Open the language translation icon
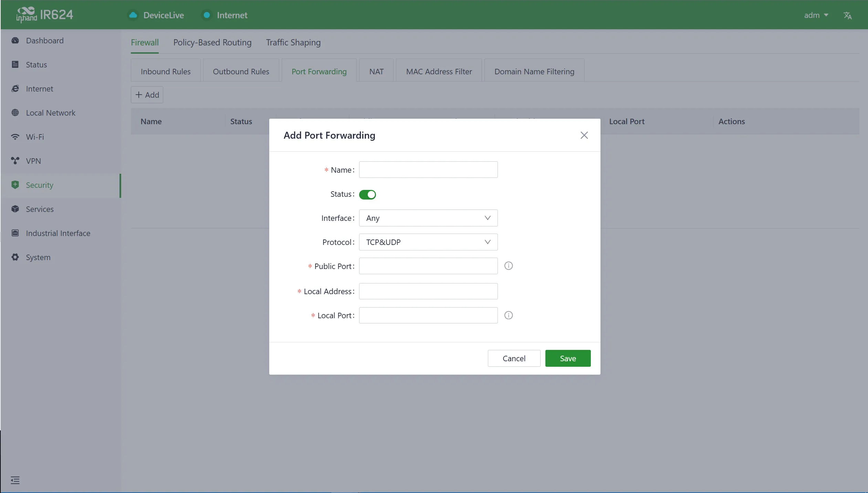The height and width of the screenshot is (493, 868). (848, 15)
